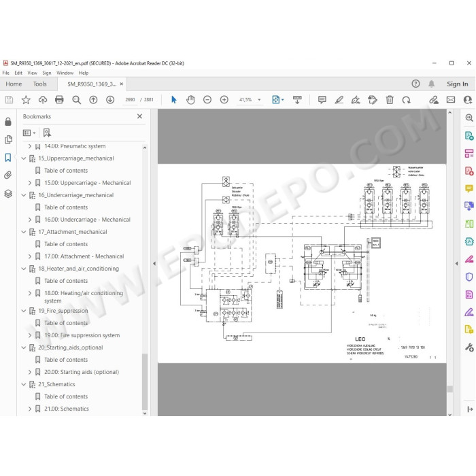Add a new bookmark icon
This screenshot has width=476, height=476.
47,133
